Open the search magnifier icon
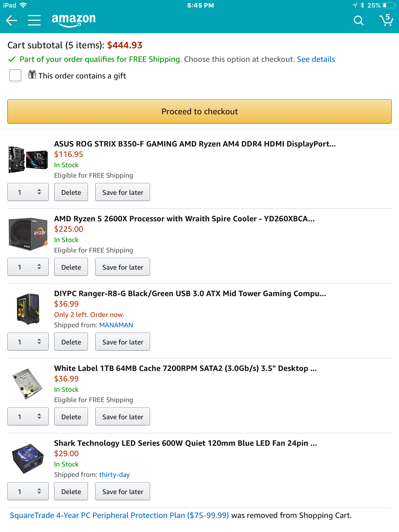399x532 pixels. click(358, 20)
